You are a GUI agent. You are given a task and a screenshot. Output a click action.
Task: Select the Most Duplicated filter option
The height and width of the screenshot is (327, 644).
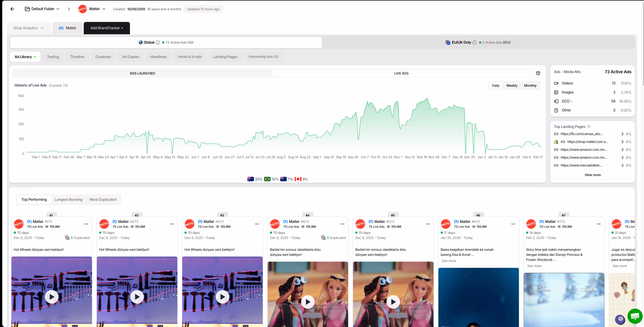(x=103, y=199)
